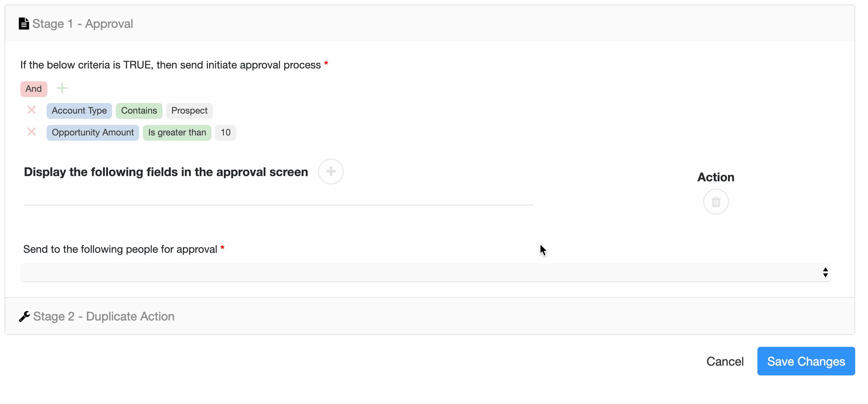Toggle the And condition operator

point(33,89)
